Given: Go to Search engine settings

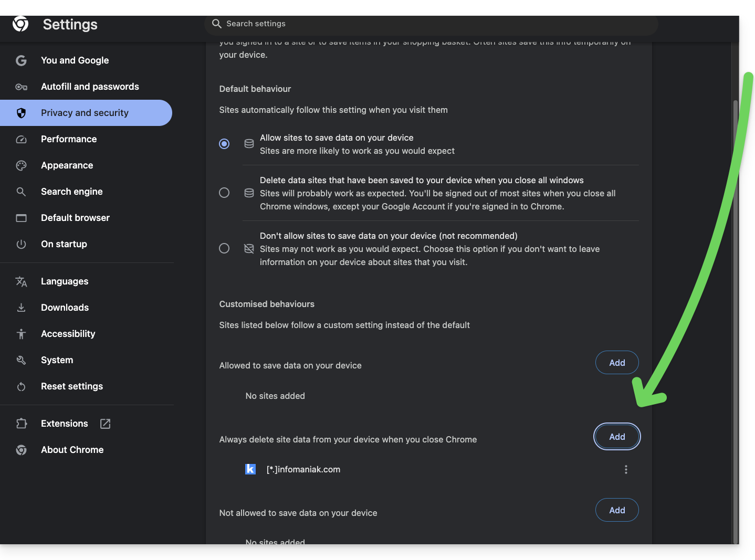Looking at the screenshot, I should 72,192.
